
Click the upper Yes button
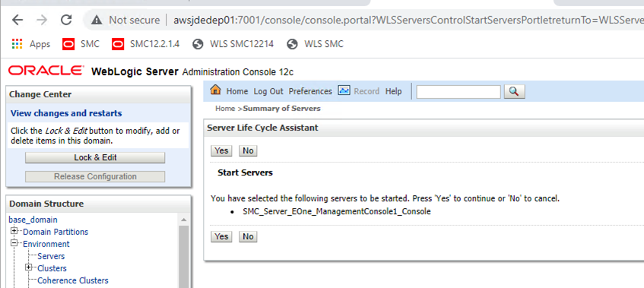click(221, 150)
